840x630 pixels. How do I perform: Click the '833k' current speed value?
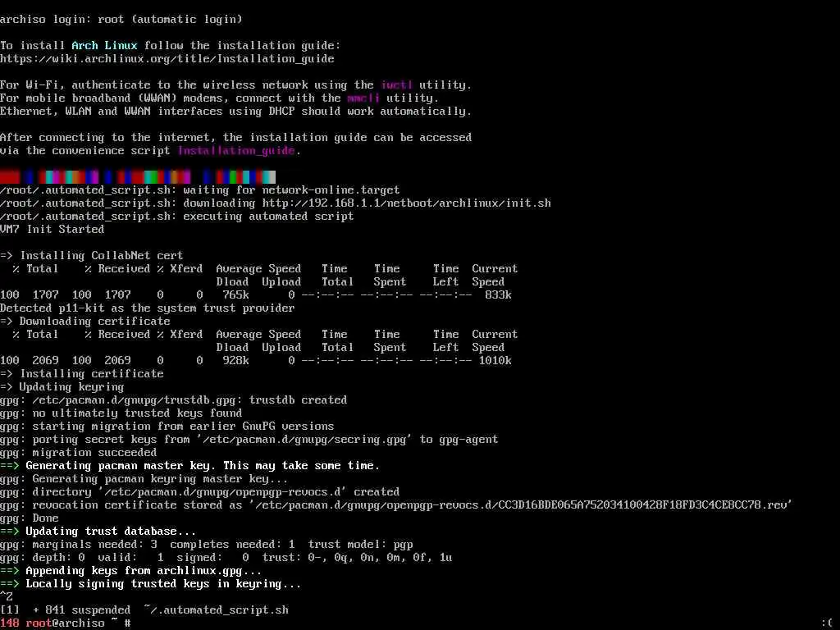498,295
